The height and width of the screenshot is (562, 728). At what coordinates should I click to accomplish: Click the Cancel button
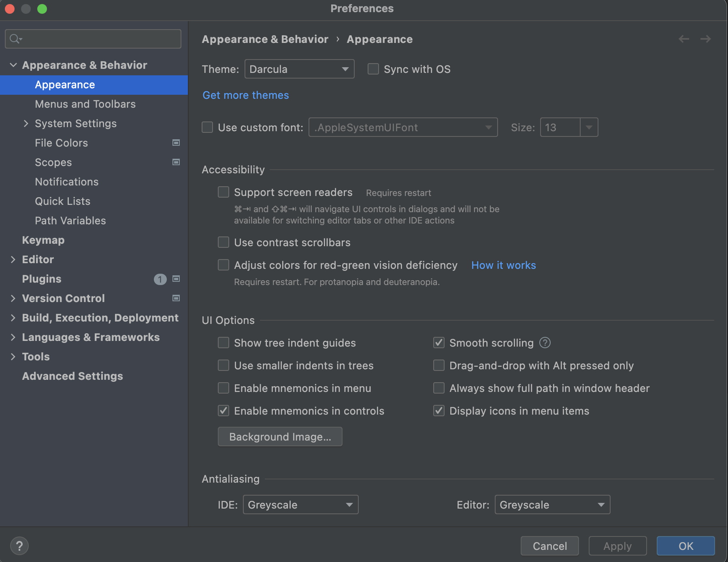550,546
